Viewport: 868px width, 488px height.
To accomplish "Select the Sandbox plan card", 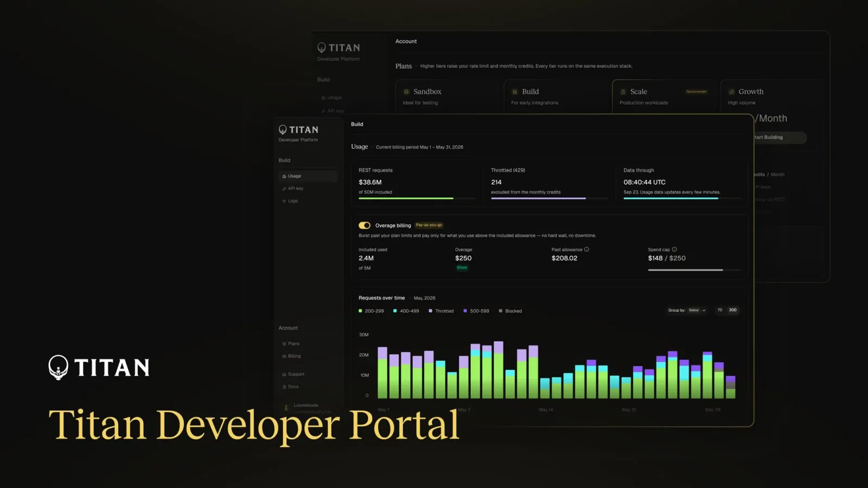I will coord(447,97).
